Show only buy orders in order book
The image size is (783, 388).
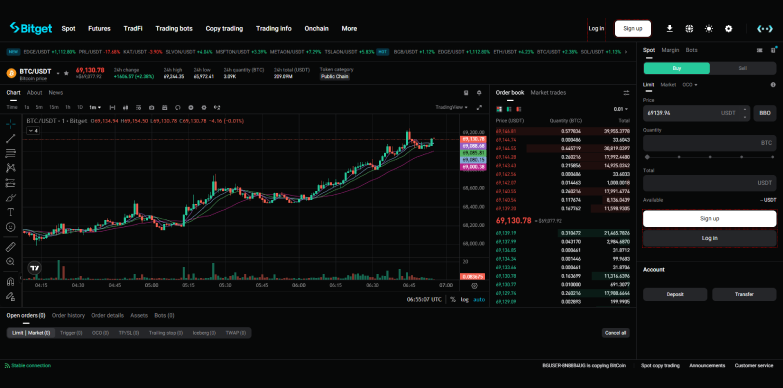pos(509,109)
